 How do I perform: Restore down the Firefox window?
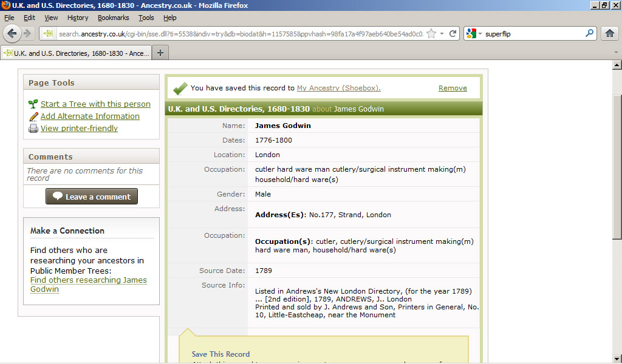click(604, 5)
